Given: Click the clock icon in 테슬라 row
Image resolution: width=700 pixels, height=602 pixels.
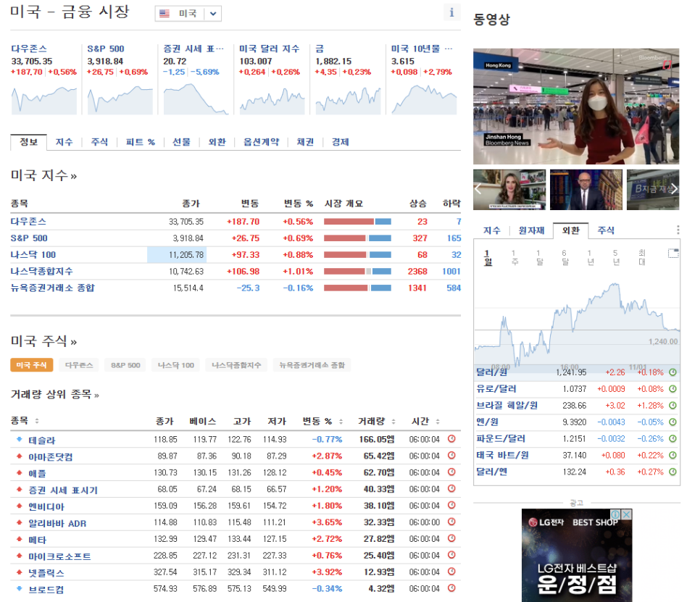Looking at the screenshot, I should [451, 439].
